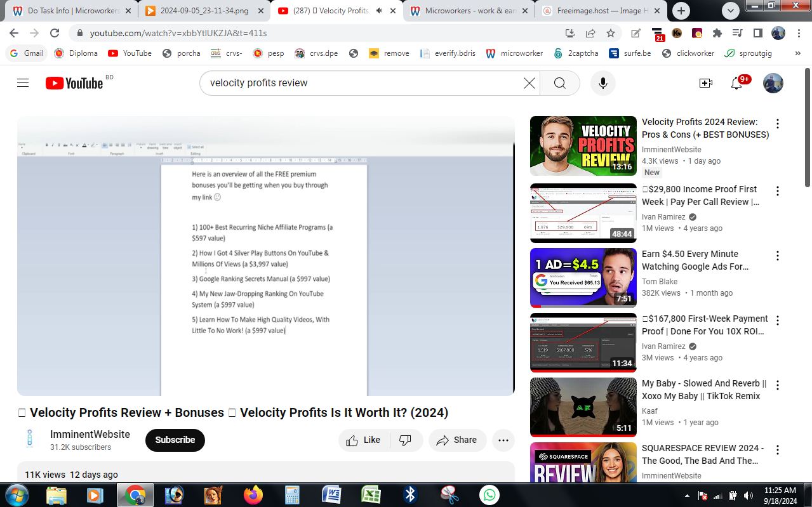Open the YouTube guide hamburger menu
This screenshot has width=812, height=507.
click(23, 83)
